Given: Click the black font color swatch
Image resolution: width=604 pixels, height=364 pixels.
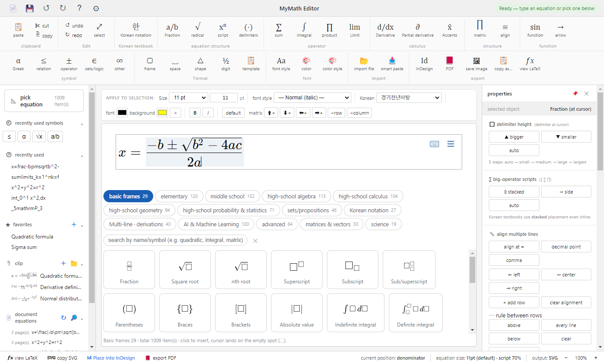Looking at the screenshot, I should [x=122, y=113].
